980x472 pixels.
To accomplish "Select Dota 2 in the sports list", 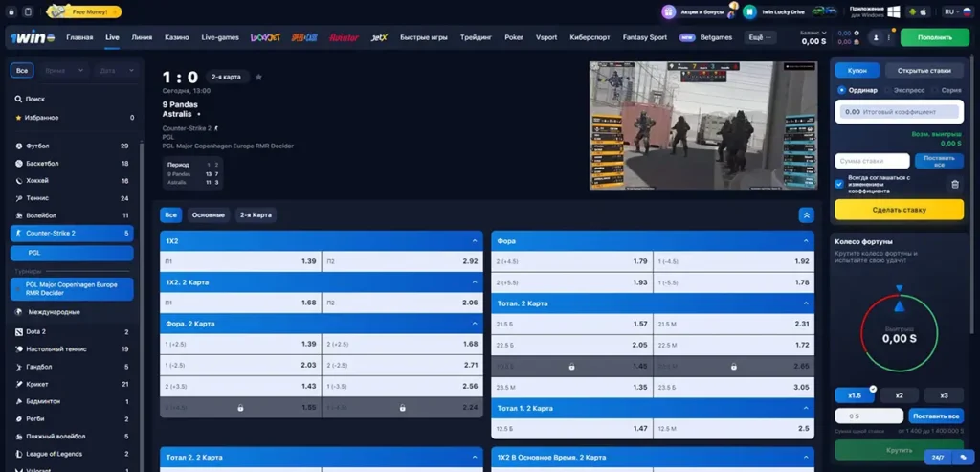I will 72,332.
